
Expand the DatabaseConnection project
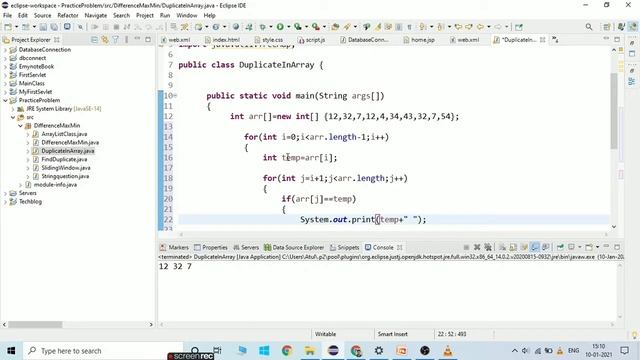pos(5,50)
